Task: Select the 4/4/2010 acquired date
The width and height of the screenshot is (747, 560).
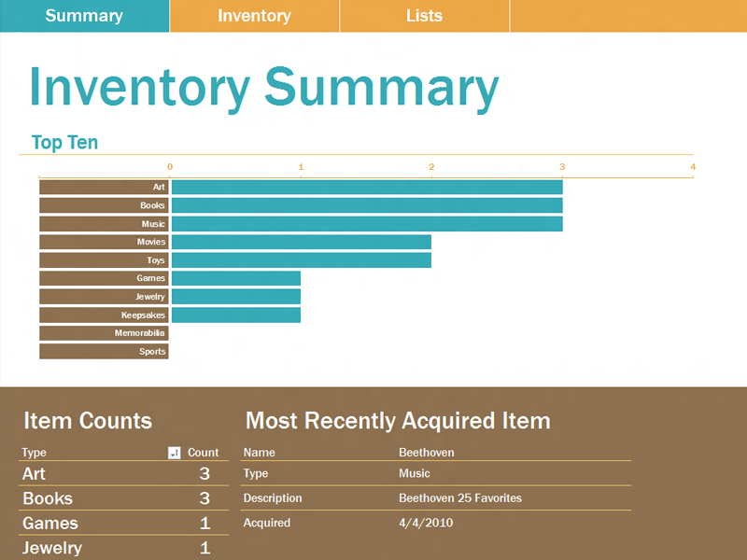Action: (x=426, y=523)
